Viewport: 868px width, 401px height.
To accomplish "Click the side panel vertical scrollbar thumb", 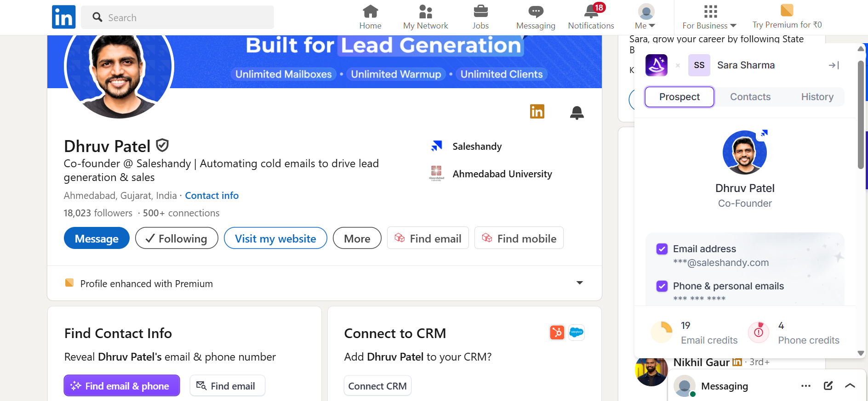I will click(861, 115).
